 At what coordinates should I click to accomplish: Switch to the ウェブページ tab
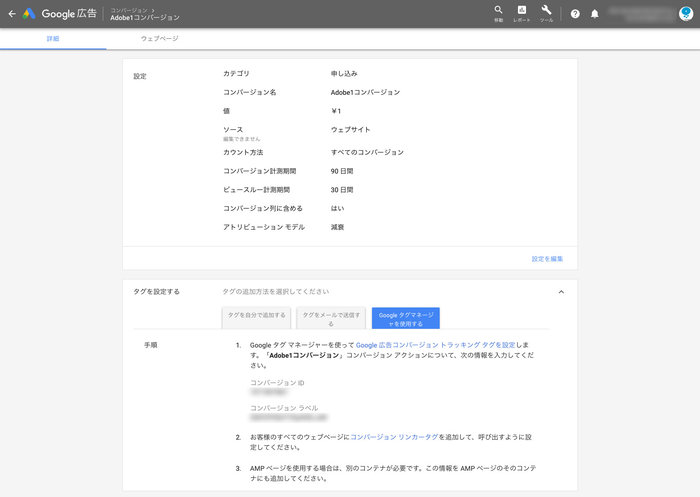pyautogui.click(x=160, y=38)
